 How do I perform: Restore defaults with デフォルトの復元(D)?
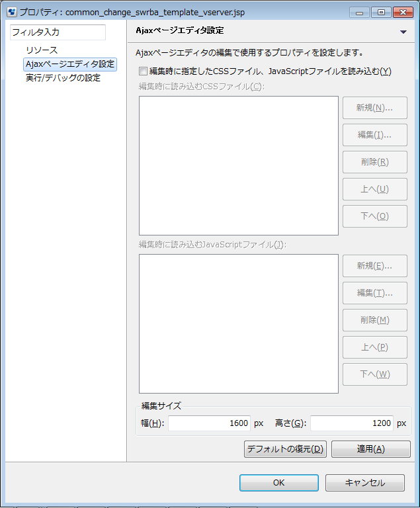coord(285,449)
